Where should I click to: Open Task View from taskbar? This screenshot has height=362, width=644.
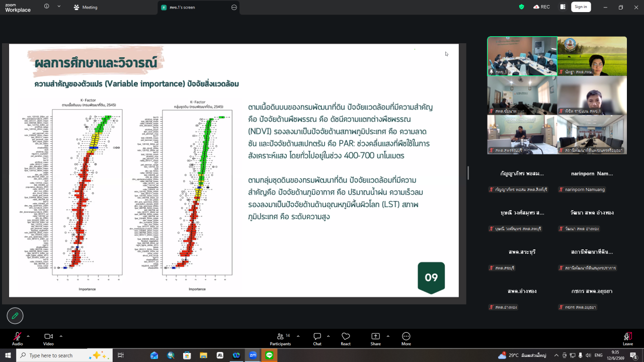pos(121,355)
